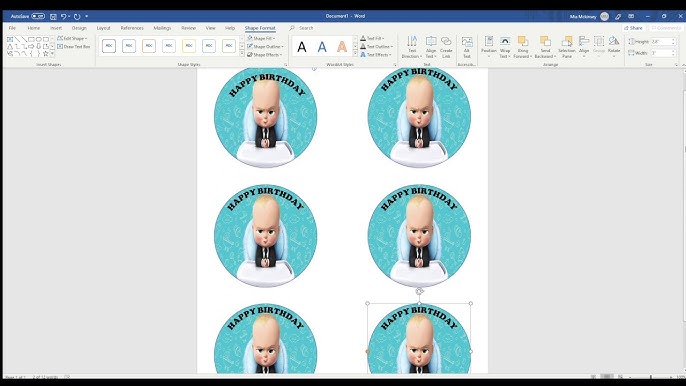Click Draw Text Box button
Screen dimensions: 686x386
pyautogui.click(x=74, y=46)
